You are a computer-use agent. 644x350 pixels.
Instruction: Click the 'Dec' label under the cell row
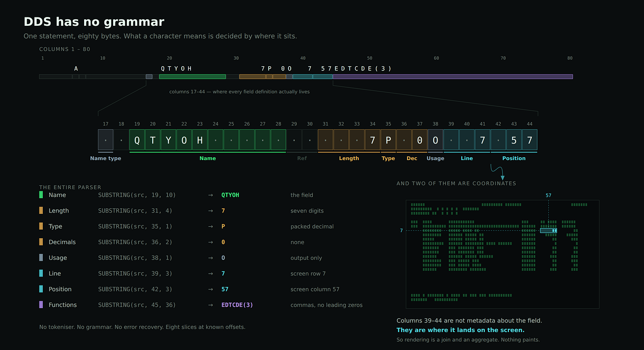coord(412,158)
